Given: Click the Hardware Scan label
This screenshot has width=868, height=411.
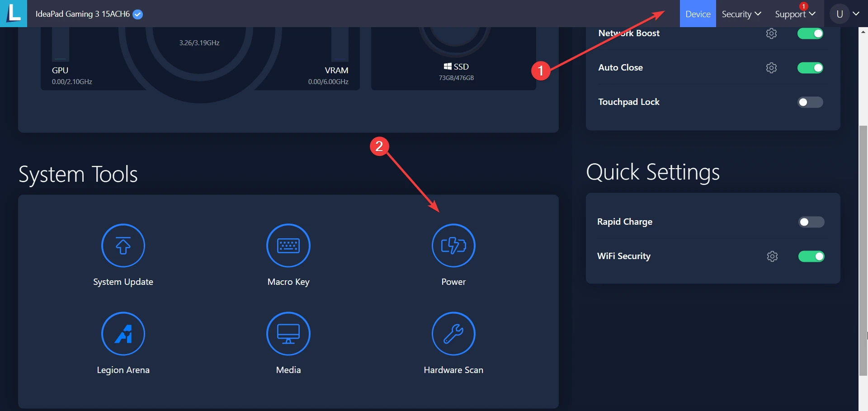Looking at the screenshot, I should click(x=453, y=370).
